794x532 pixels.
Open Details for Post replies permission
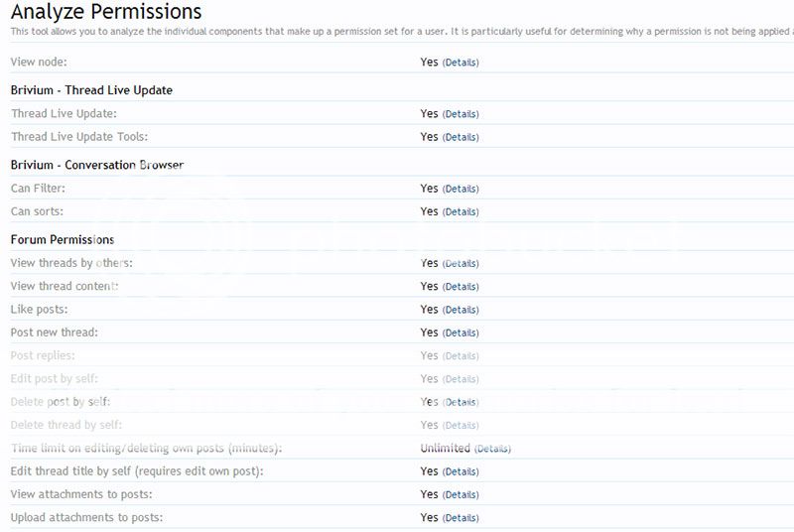pos(461,356)
